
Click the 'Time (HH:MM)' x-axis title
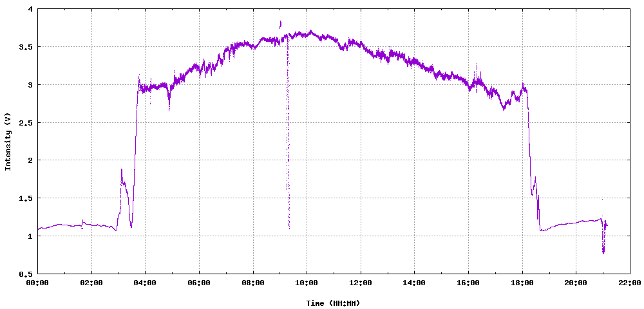pos(333,303)
